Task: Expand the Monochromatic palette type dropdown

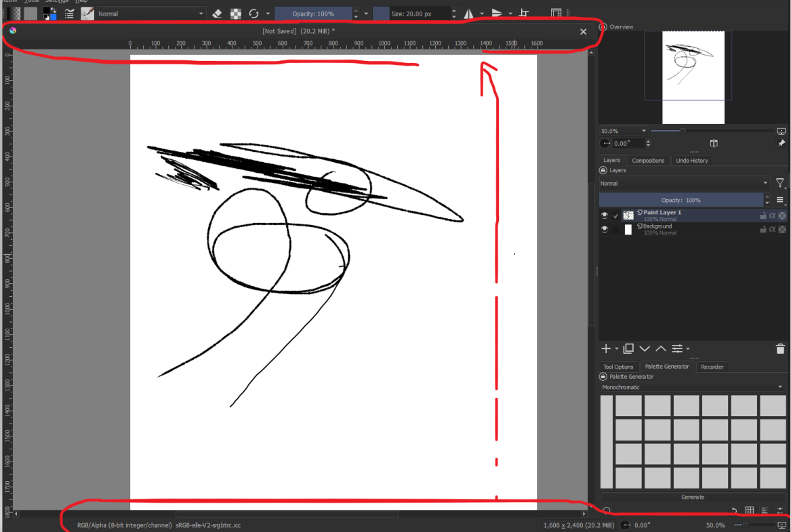Action: click(692, 388)
